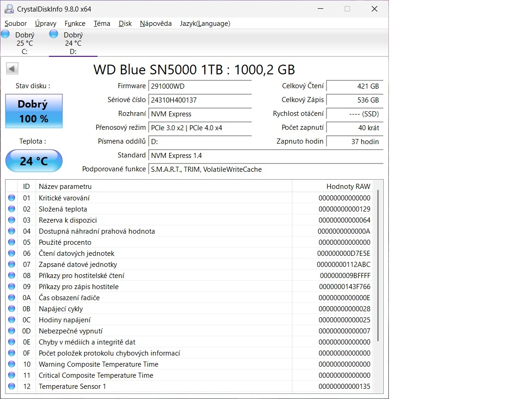The height and width of the screenshot is (399, 532).
Task: Click the CrystalDiskInfo application icon in title bar
Action: click(9, 8)
